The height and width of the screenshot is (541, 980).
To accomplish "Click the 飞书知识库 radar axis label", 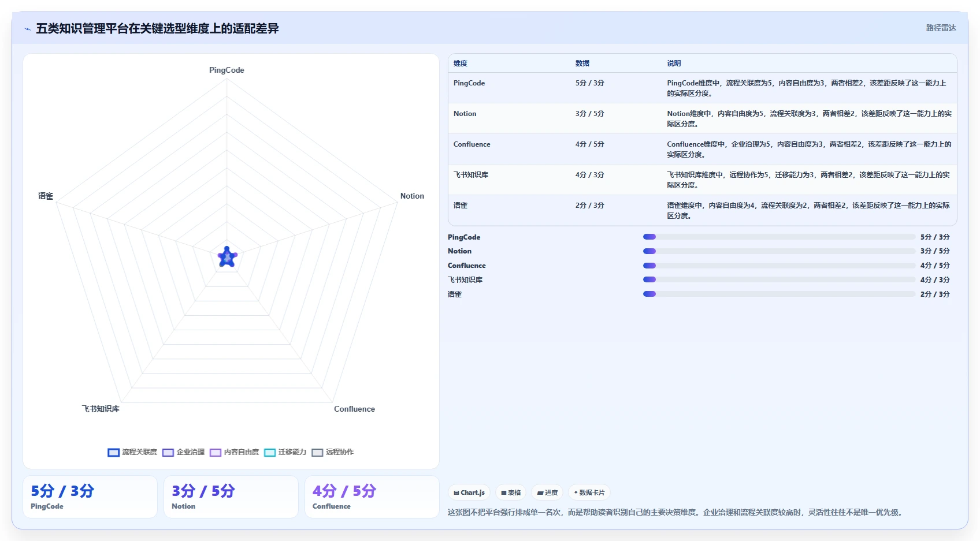I will pyautogui.click(x=101, y=409).
